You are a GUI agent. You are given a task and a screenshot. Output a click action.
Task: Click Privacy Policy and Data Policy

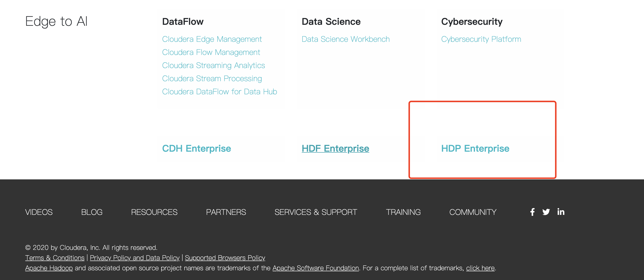[135, 258]
